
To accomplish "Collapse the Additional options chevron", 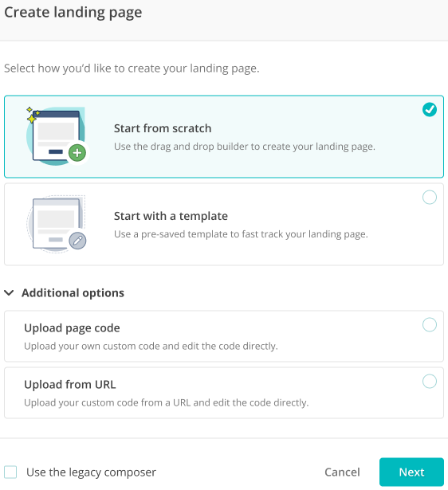I will [x=9, y=293].
